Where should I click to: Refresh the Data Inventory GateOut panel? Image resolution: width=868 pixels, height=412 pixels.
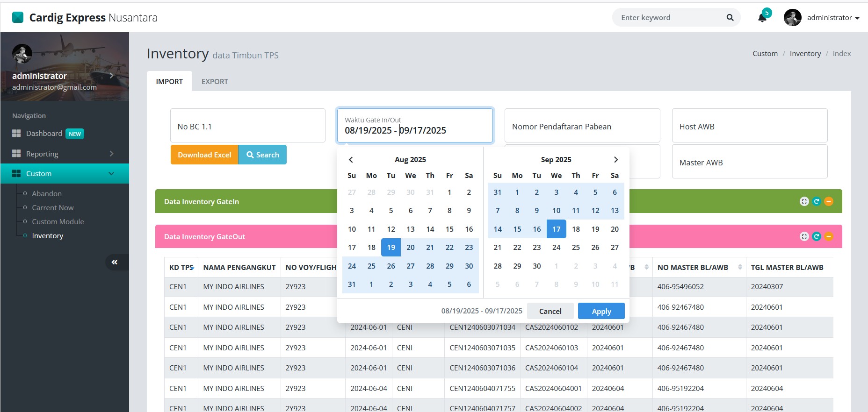817,236
